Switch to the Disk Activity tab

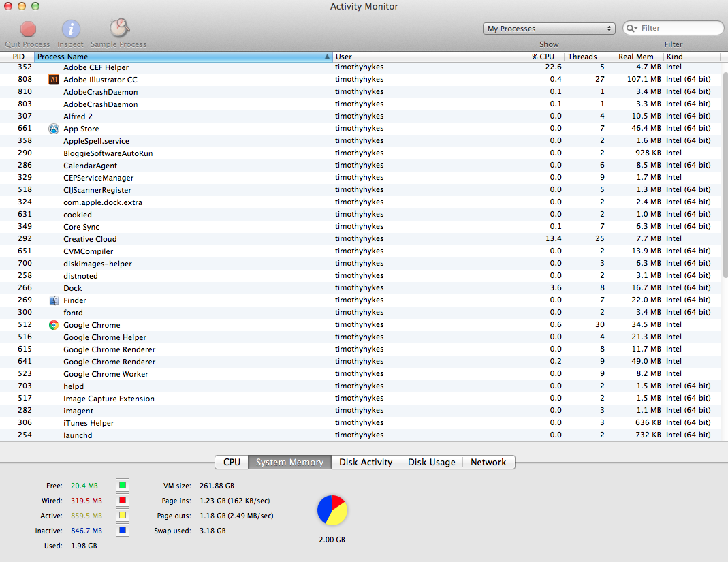366,462
